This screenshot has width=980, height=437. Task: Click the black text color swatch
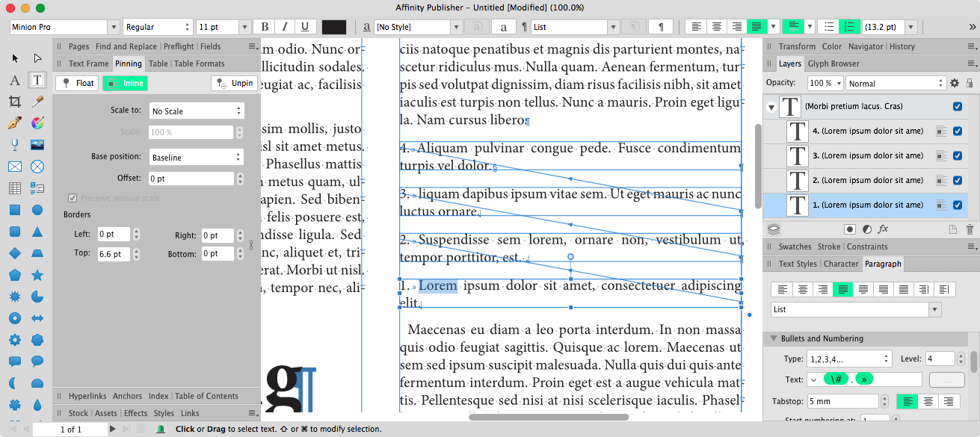pyautogui.click(x=333, y=27)
